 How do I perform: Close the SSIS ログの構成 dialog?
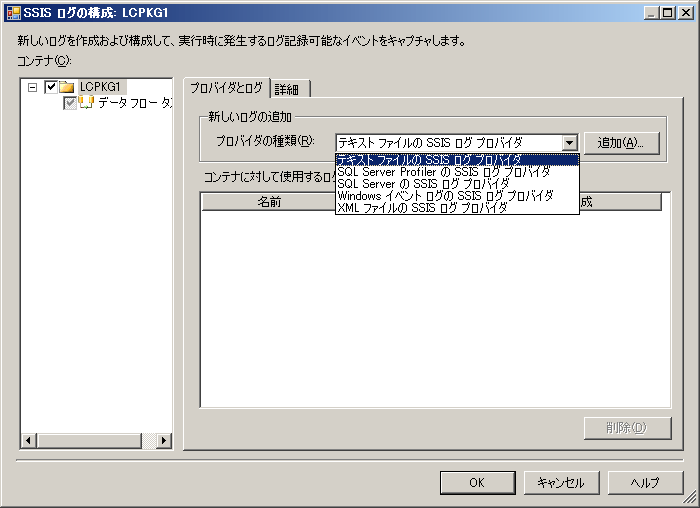tap(685, 12)
